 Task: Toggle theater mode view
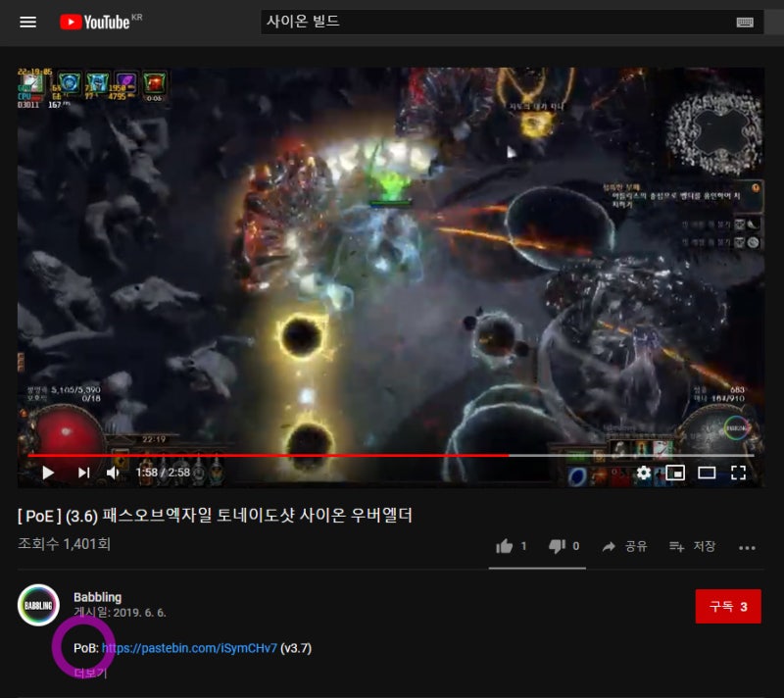coord(707,473)
